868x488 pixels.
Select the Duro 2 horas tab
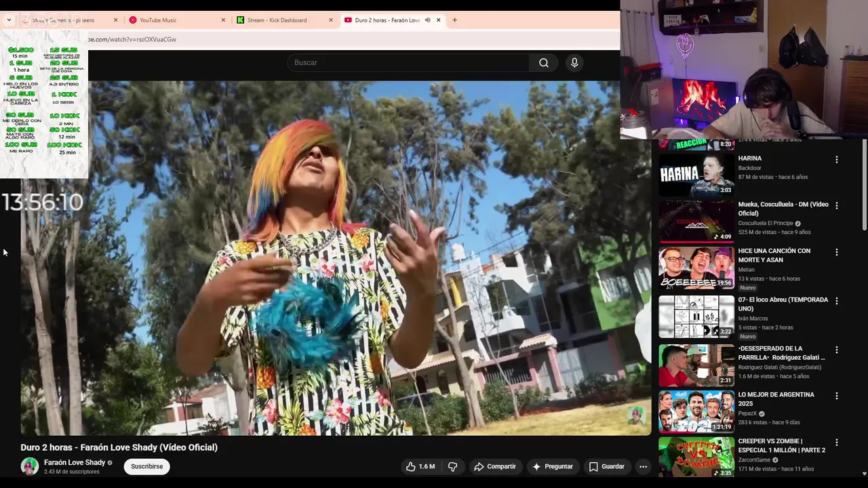(x=392, y=20)
